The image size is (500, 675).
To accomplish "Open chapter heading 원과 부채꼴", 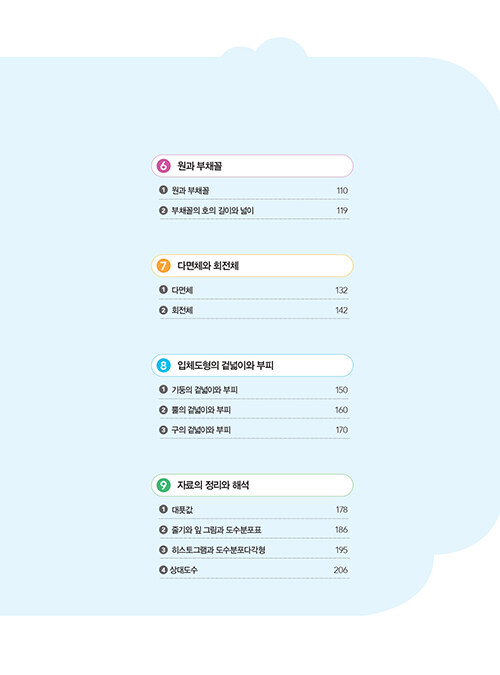I will click(x=200, y=166).
